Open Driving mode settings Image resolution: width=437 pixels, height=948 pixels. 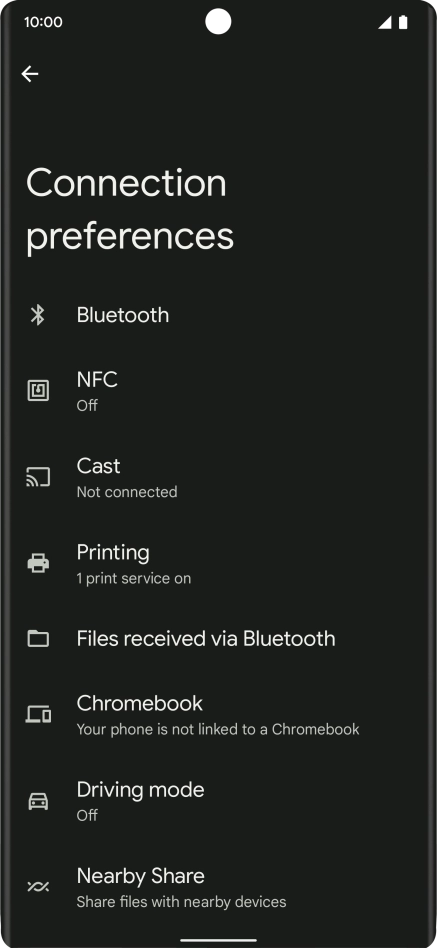[218, 801]
